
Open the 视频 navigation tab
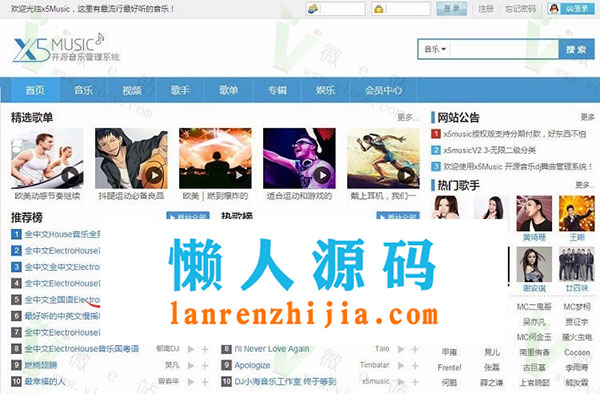[x=132, y=90]
